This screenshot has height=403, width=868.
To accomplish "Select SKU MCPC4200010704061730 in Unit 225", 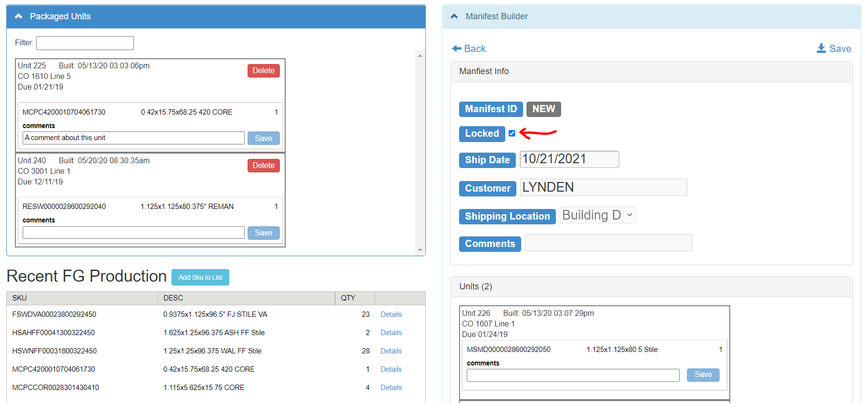I will pyautogui.click(x=64, y=112).
